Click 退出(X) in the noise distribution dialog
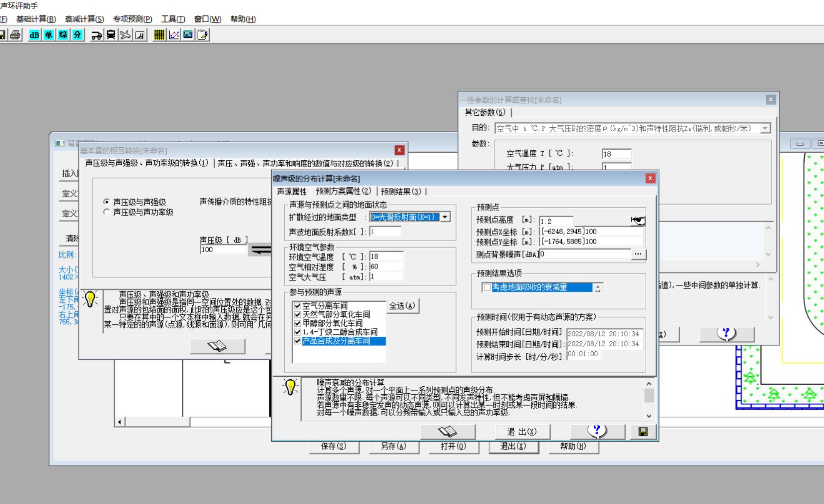The height and width of the screenshot is (504, 824). click(x=522, y=432)
